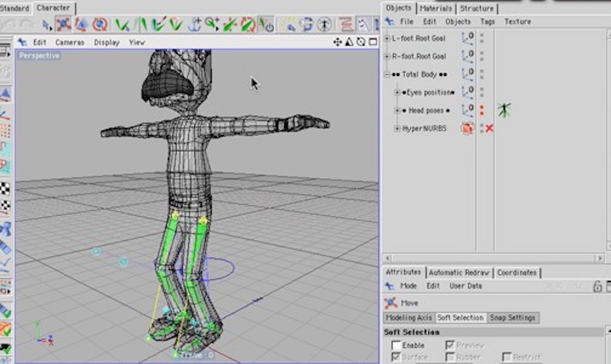Click the HyperNURBS object cube icon
Image resolution: width=611 pixels, height=364 pixels.
pyautogui.click(x=467, y=128)
